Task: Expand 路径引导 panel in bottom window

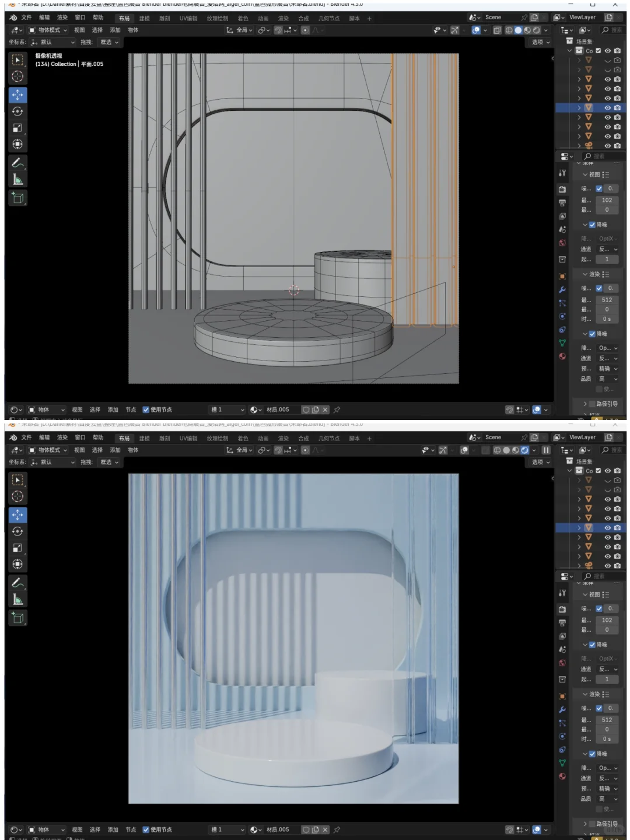Action: click(585, 824)
